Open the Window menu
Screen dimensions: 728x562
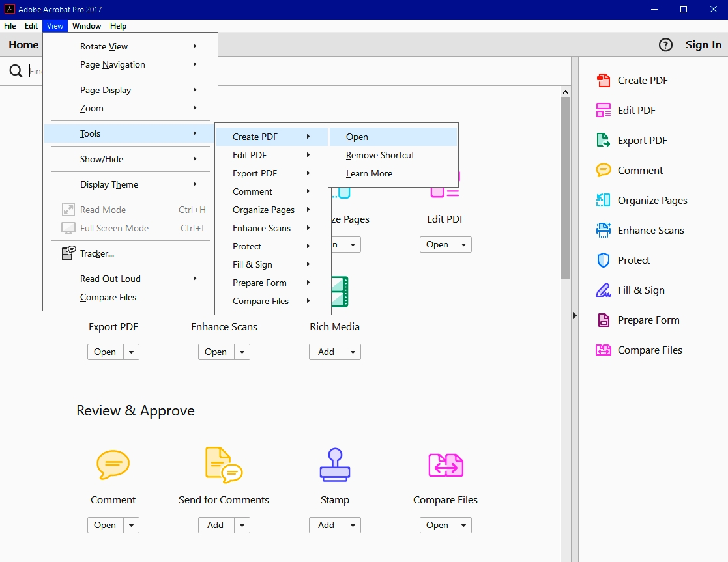click(x=87, y=26)
